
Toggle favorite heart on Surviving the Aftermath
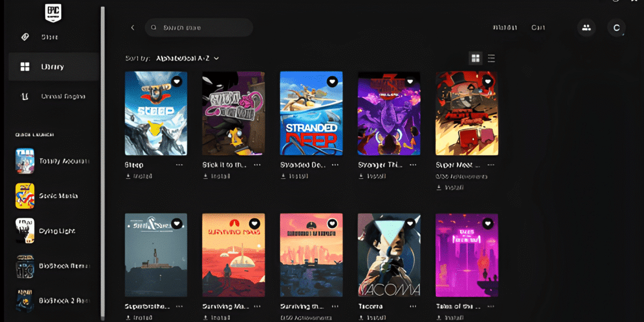coord(332,223)
